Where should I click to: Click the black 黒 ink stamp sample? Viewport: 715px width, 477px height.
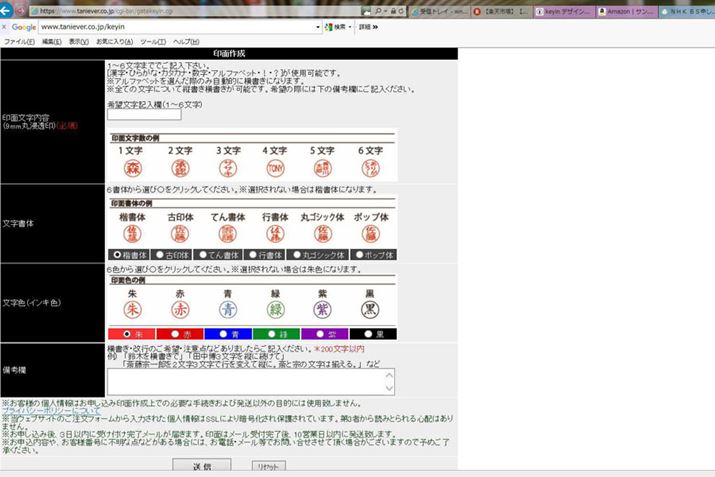[x=372, y=308]
